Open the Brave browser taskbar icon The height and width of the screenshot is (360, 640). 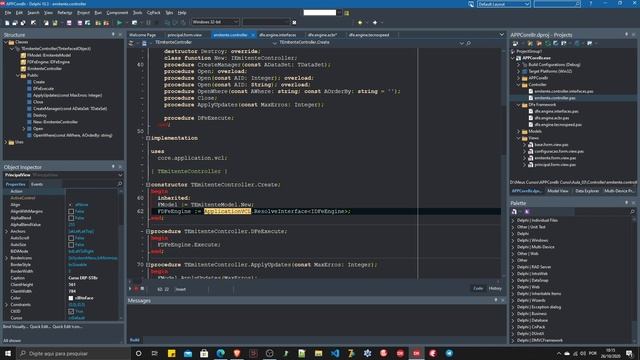pyautogui.click(x=237, y=353)
